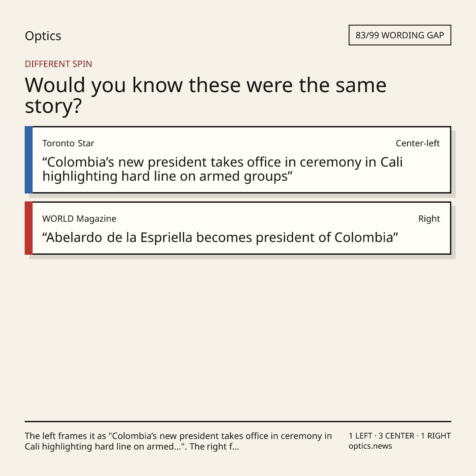Click the 1 LEFT coverage count
The image size is (476, 476).
[361, 436]
